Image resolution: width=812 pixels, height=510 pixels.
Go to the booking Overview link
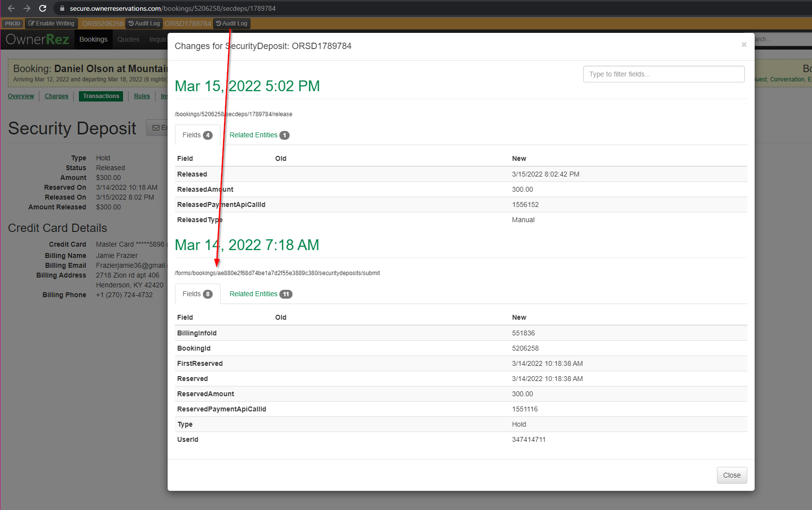21,96
